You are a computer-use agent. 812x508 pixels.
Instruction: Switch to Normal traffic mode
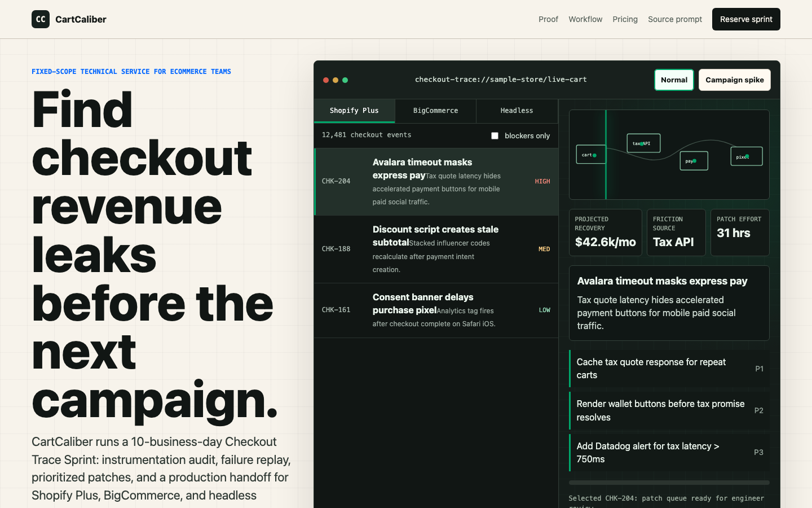click(x=674, y=80)
